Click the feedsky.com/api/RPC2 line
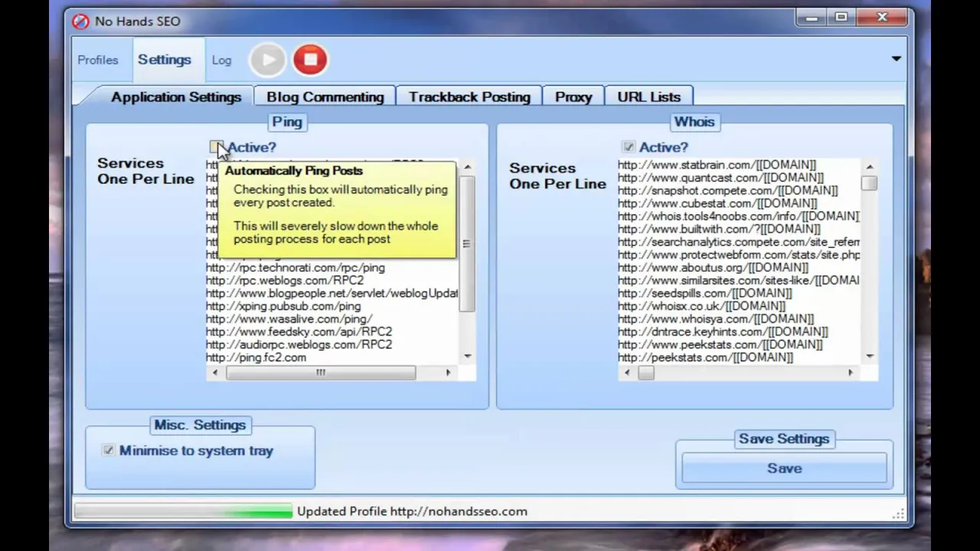The height and width of the screenshot is (551, 980). point(299,332)
